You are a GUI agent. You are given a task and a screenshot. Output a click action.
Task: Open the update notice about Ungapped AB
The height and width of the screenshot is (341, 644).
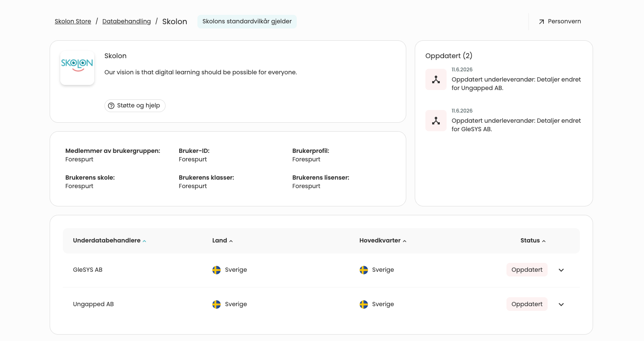(x=516, y=84)
